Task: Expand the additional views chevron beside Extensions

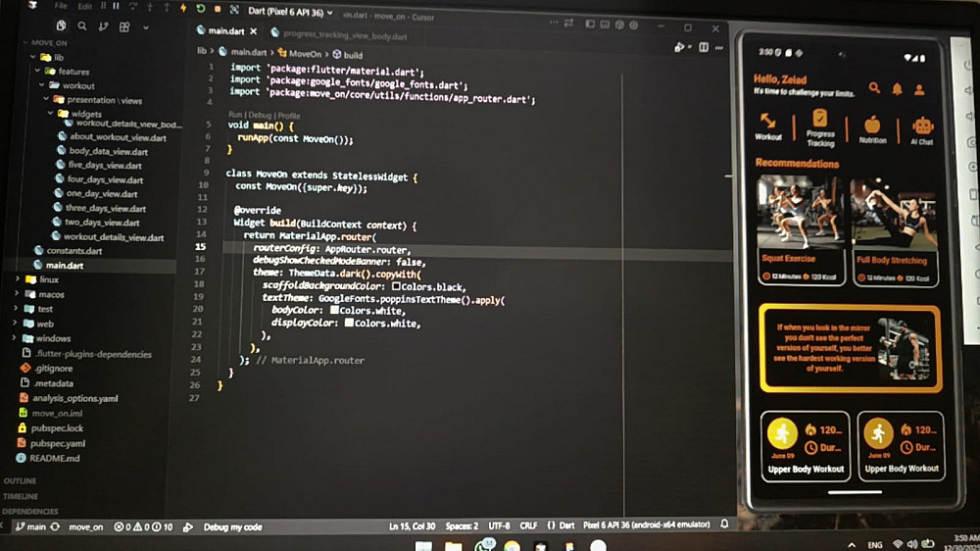Action: tap(146, 27)
